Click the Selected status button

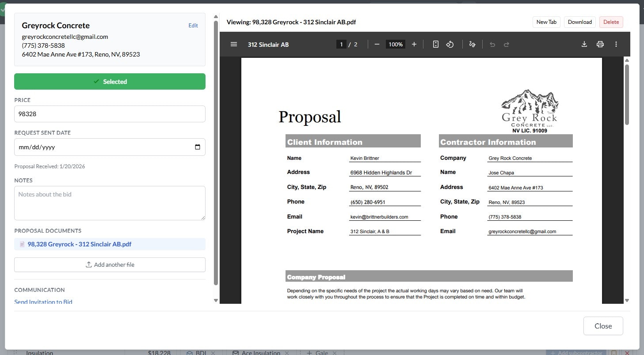point(110,81)
